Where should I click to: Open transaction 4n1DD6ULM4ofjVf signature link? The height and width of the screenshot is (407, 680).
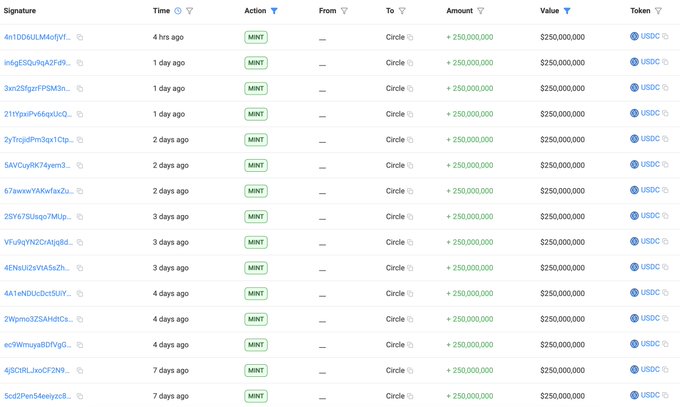pos(37,37)
